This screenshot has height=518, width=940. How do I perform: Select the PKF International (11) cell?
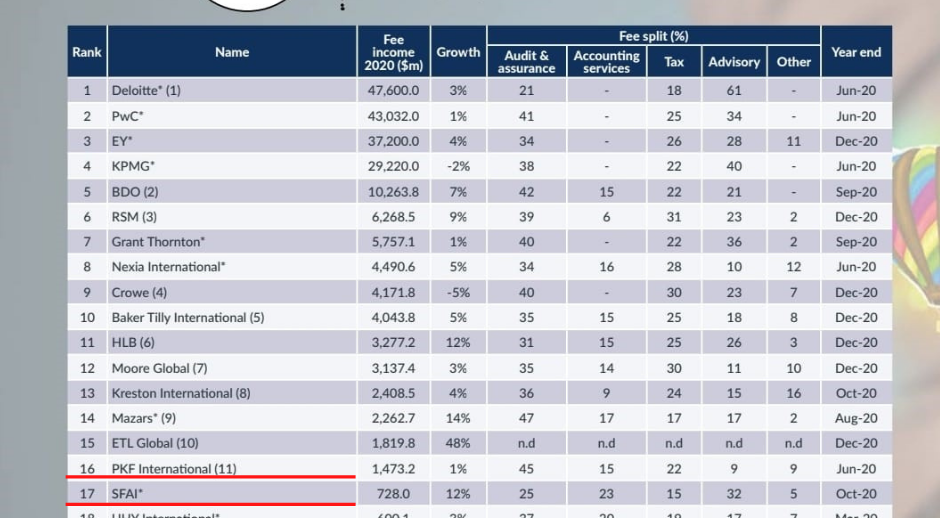pos(232,469)
